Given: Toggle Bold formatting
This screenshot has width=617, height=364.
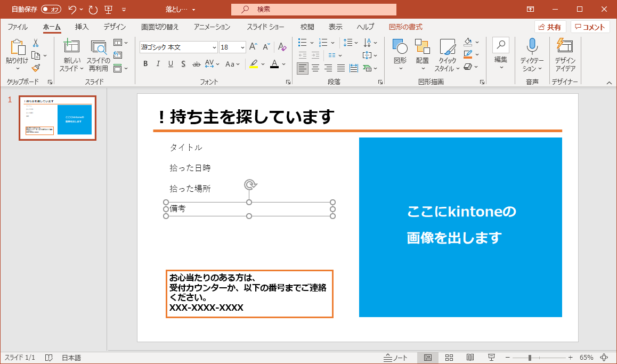Looking at the screenshot, I should (x=145, y=64).
